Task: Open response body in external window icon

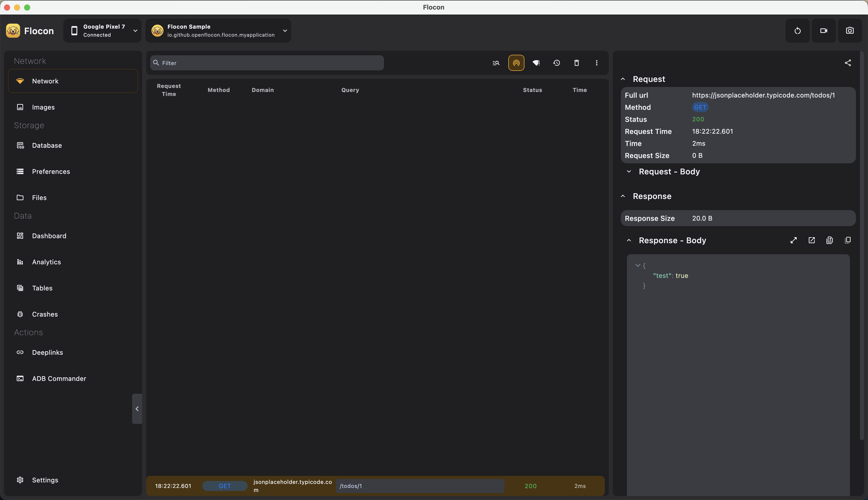Action: tap(812, 240)
